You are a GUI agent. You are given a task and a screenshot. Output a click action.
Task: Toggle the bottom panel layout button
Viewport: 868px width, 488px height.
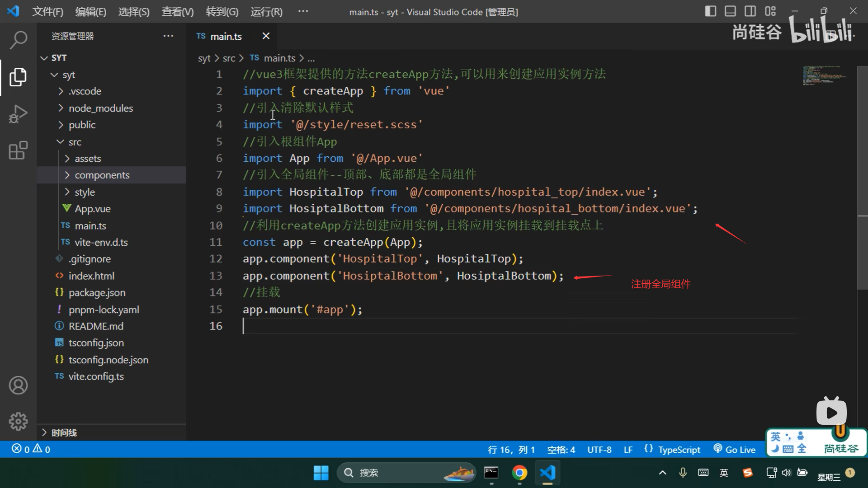[x=730, y=11]
